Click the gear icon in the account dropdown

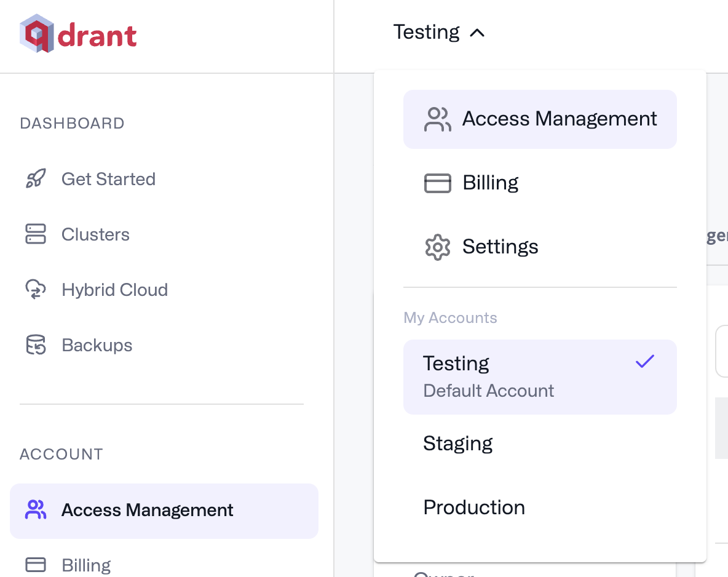[438, 247]
